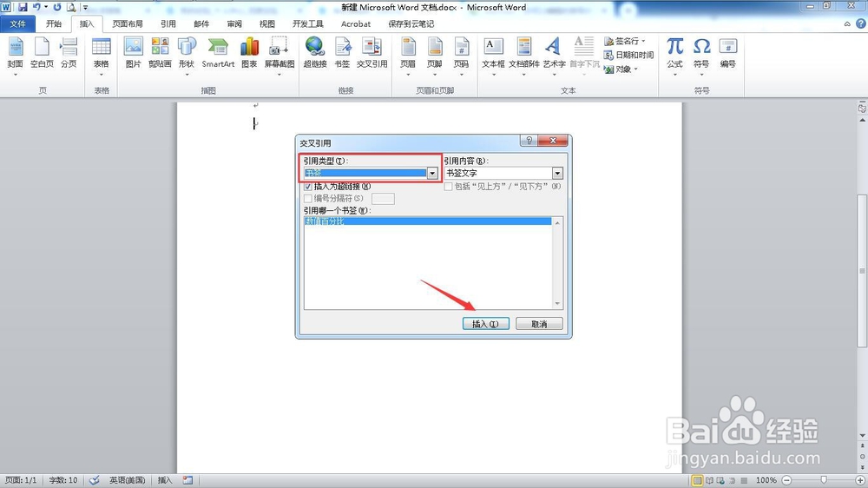868x488 pixels.
Task: Switch to the References (引用) tab
Action: pyautogui.click(x=168, y=23)
